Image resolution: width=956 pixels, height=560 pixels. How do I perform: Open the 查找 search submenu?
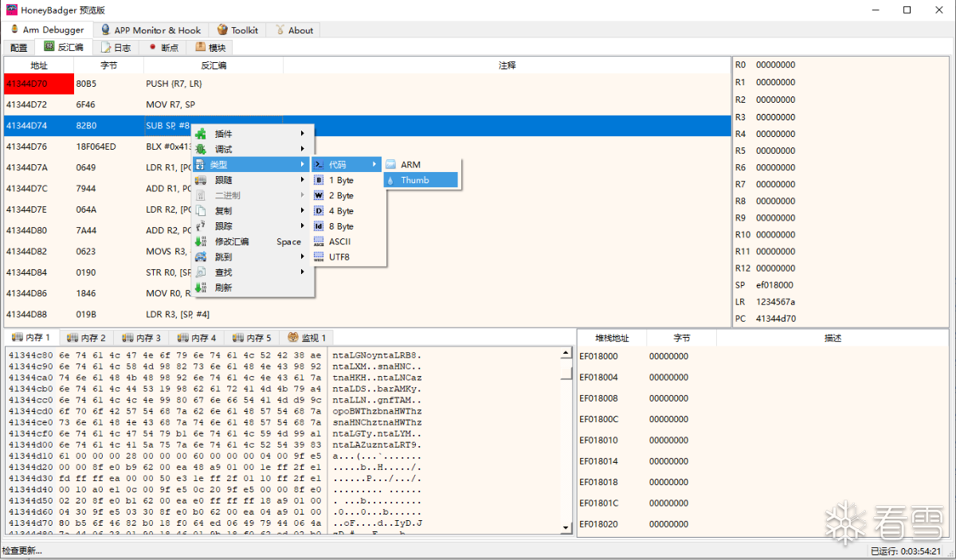(252, 272)
